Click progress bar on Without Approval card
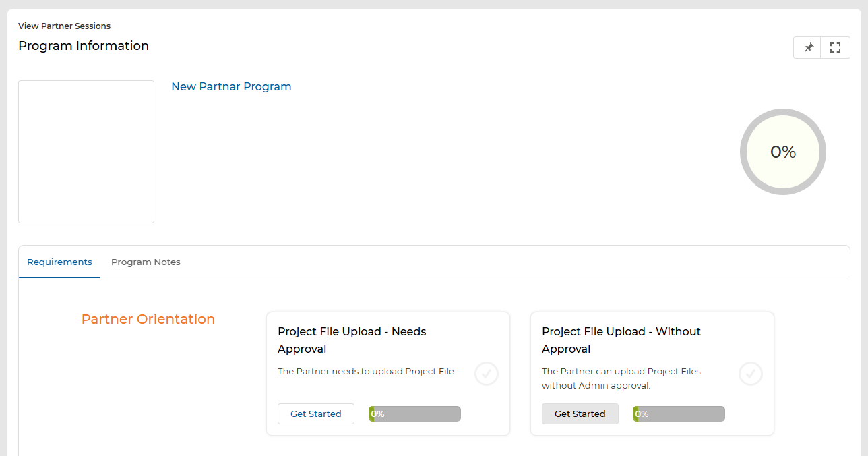Screen dimensions: 868x456 coord(679,414)
